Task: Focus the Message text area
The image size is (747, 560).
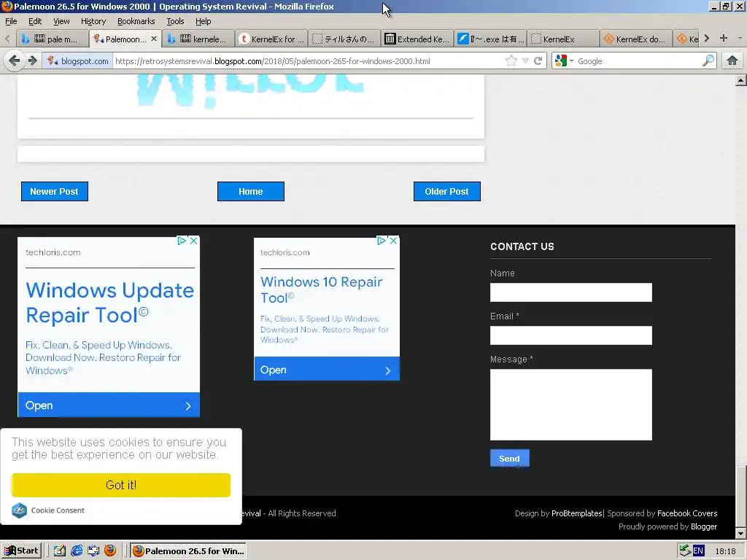Action: [x=570, y=405]
